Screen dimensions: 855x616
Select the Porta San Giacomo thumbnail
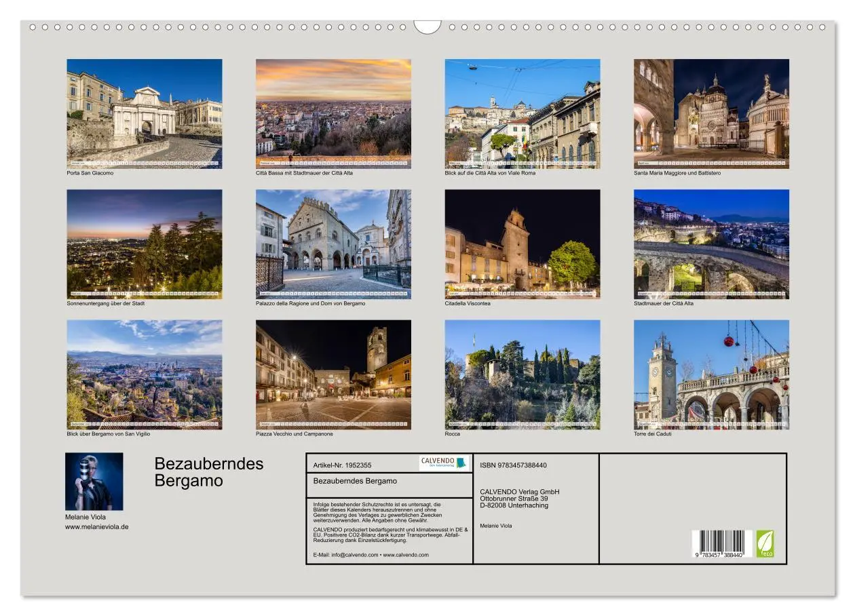[x=144, y=114]
